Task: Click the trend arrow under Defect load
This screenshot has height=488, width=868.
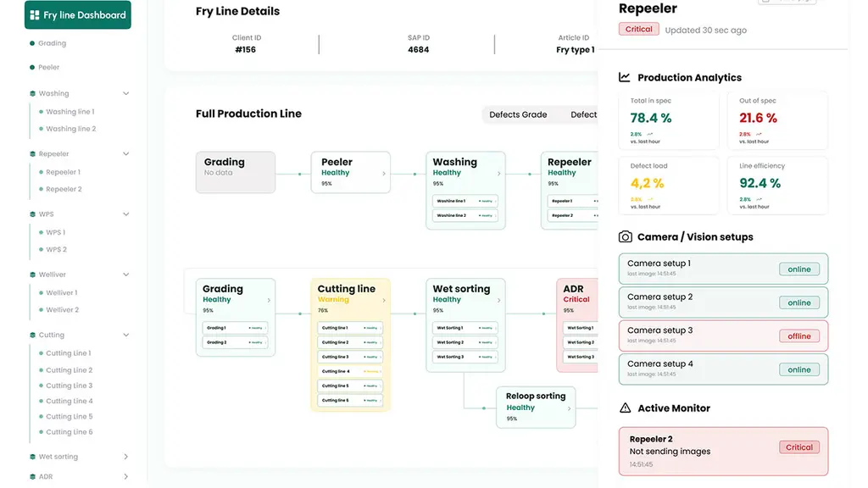Action: tap(650, 199)
